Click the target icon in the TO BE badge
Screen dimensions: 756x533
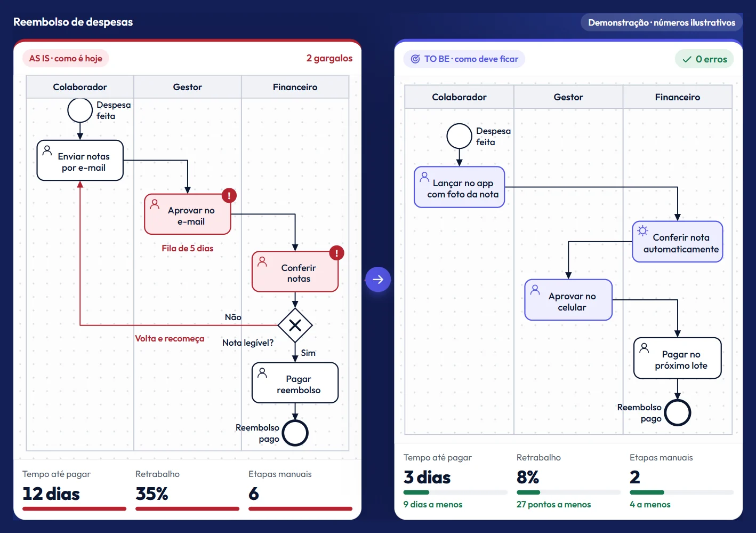click(415, 59)
